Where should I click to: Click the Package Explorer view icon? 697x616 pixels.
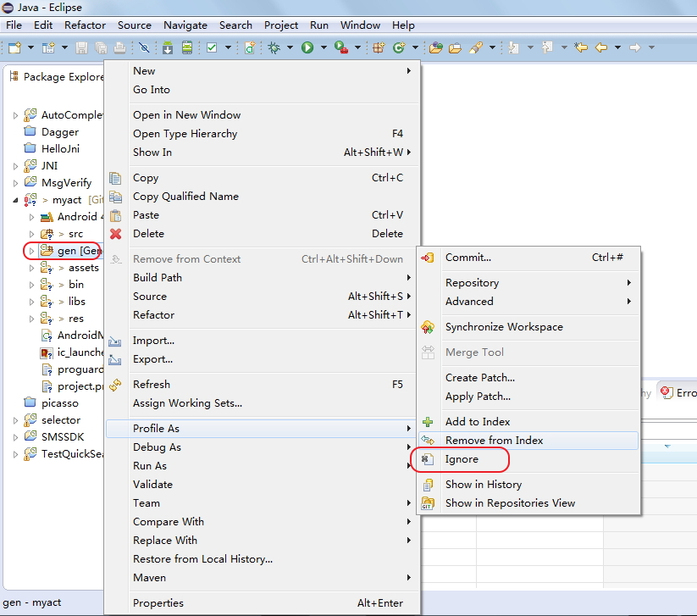14,76
